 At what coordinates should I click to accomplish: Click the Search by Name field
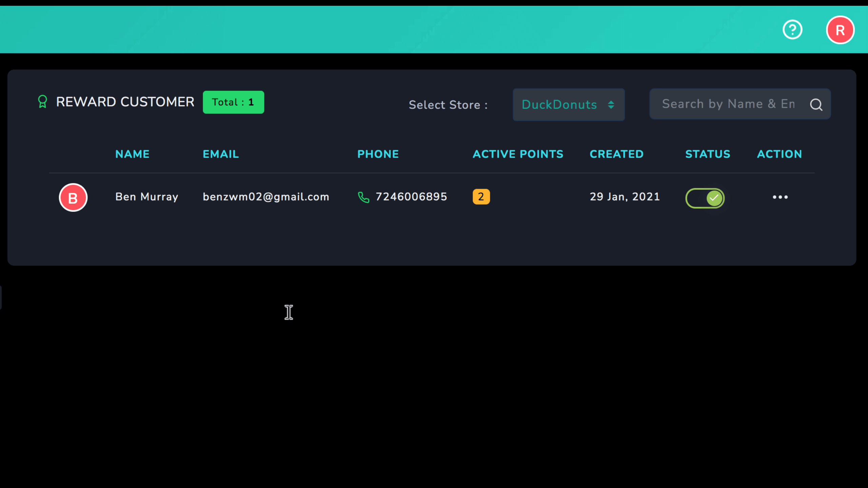(x=729, y=104)
